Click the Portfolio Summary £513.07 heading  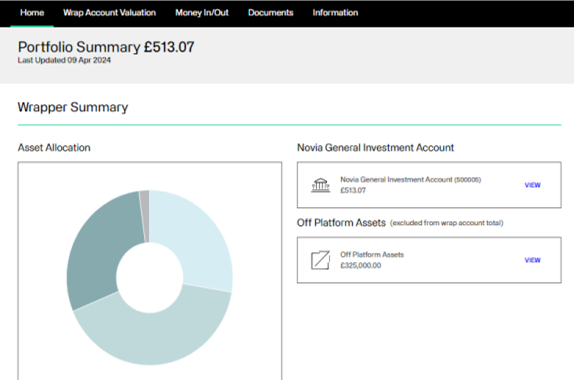[x=106, y=47]
